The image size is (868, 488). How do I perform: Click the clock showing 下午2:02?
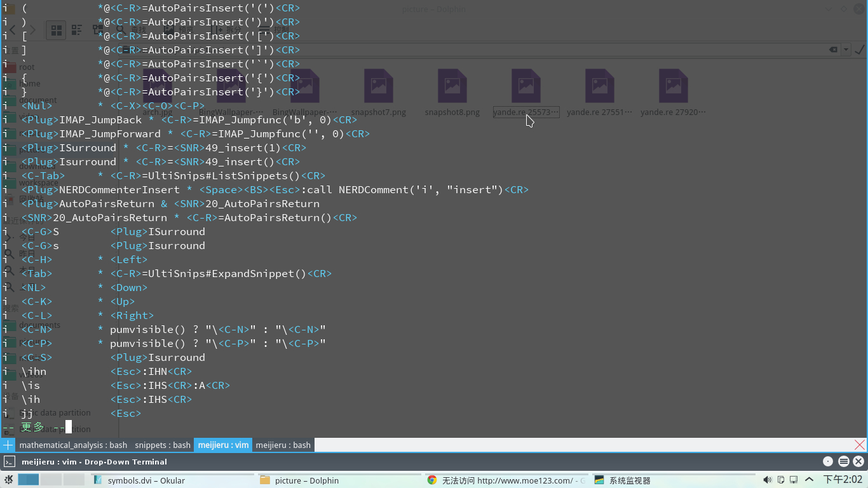(843, 480)
